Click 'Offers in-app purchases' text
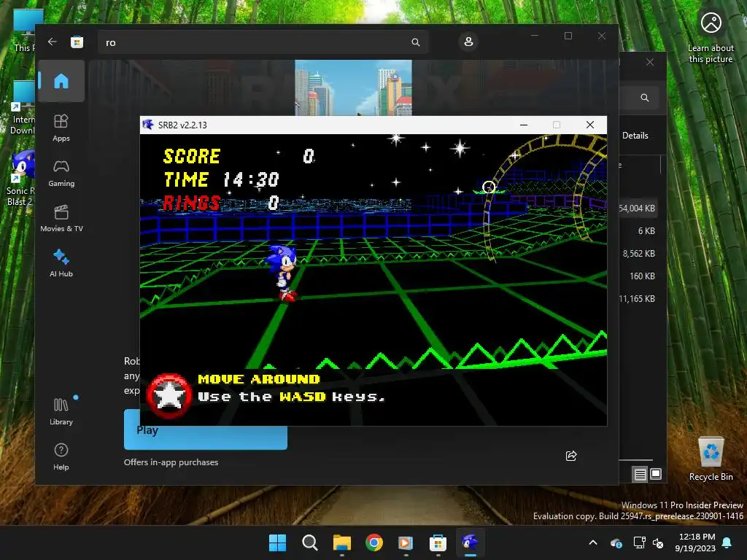The width and height of the screenshot is (747, 560). coord(171,462)
